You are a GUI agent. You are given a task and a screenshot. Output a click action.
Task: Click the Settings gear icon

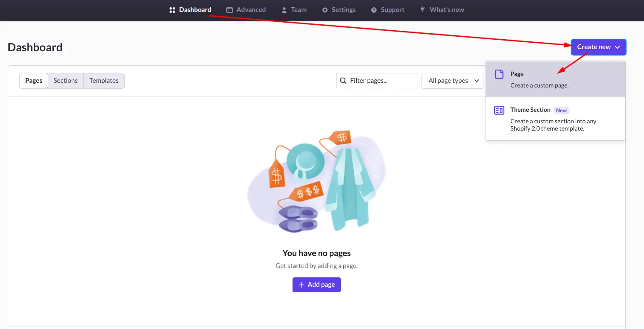325,10
